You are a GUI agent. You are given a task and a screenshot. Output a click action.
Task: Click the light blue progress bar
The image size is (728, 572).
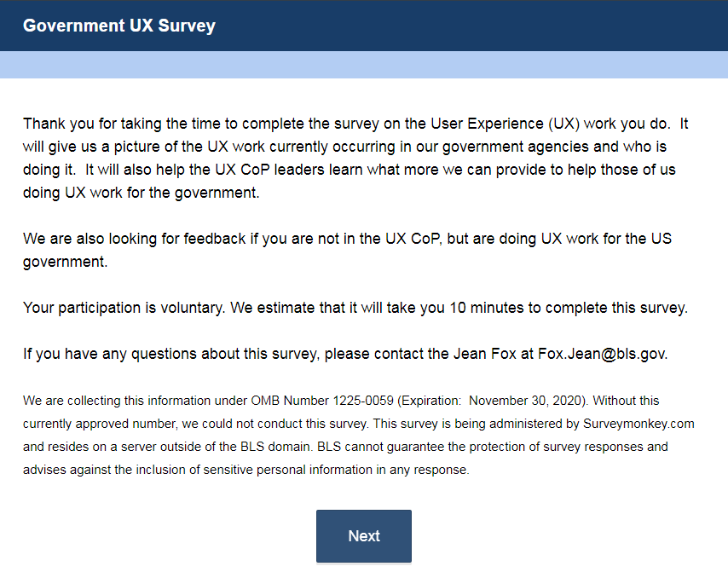(x=364, y=65)
